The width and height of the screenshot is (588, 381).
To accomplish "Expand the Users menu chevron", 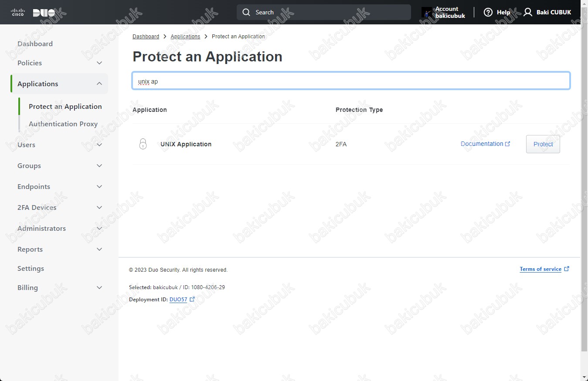I will [99, 145].
